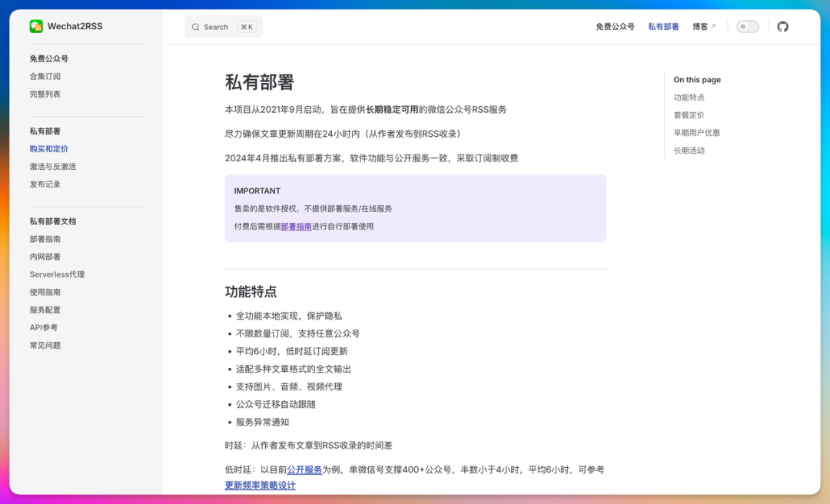Go to 合集订阅 in sidebar
This screenshot has height=504, width=830.
[45, 76]
